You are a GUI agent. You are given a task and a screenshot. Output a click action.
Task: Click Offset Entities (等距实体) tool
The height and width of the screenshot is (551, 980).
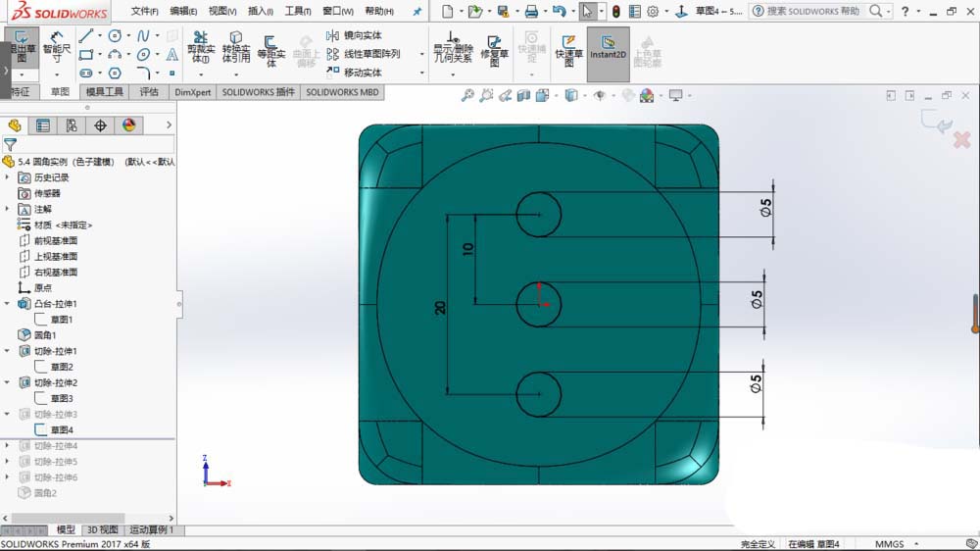(x=271, y=50)
